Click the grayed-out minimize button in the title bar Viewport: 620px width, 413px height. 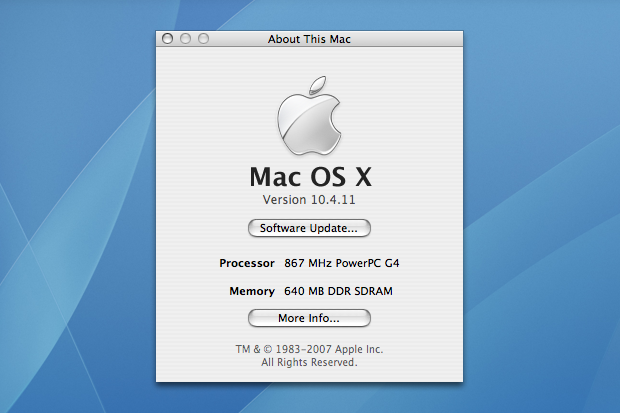point(185,39)
